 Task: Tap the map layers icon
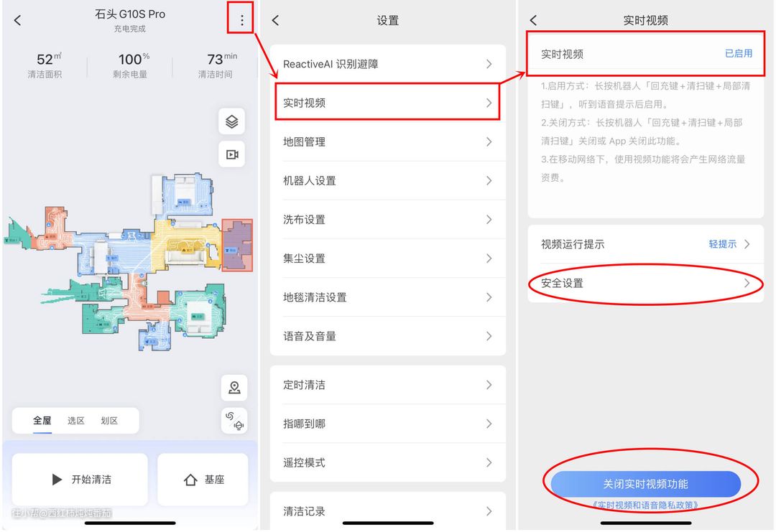click(231, 122)
